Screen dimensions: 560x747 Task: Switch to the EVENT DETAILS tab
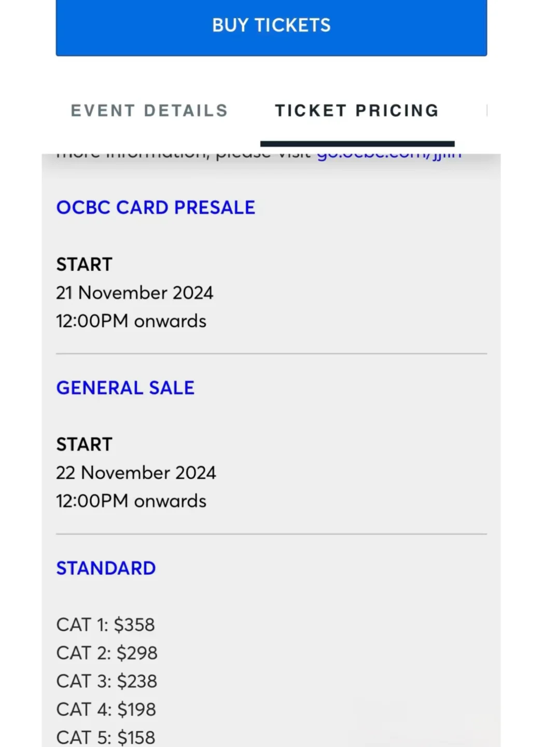click(x=149, y=110)
